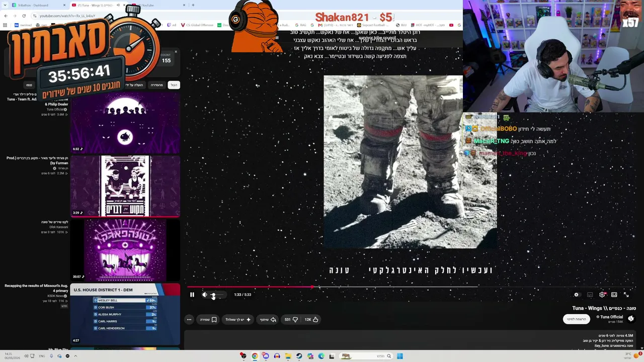
Task: Reload the current page
Action: point(24,16)
